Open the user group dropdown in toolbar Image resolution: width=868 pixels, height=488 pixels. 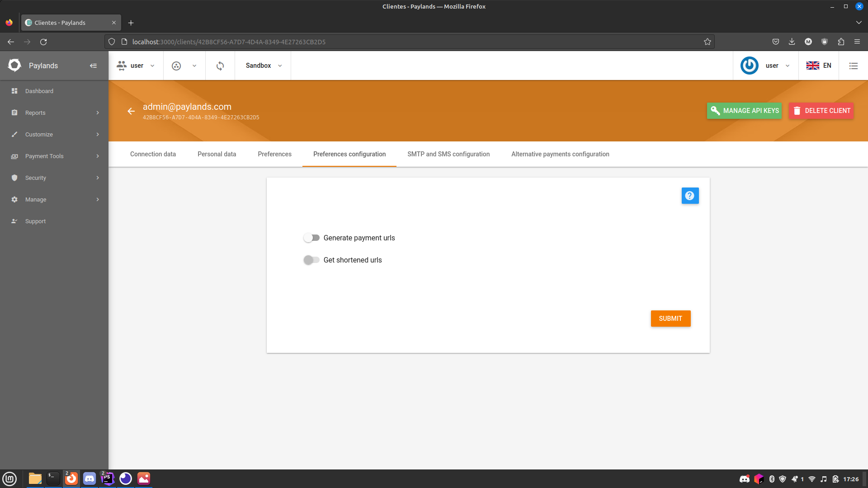click(136, 66)
